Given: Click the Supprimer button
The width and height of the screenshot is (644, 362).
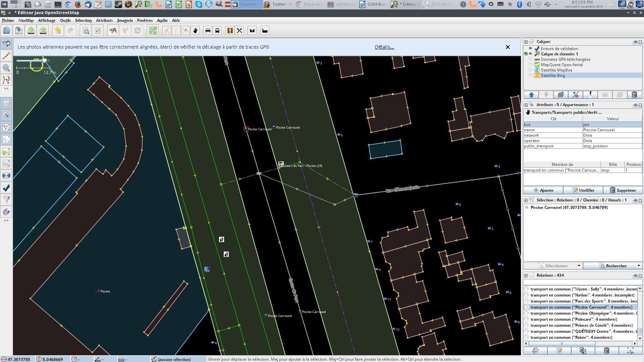Looking at the screenshot, I should (623, 190).
